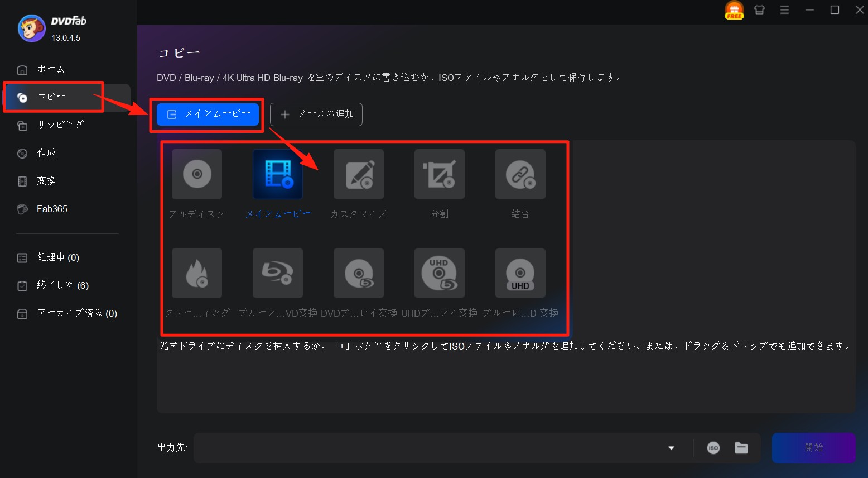Screen dimensions: 868x478
Task: Open the skin shirt icon in title bar
Action: [759, 10]
